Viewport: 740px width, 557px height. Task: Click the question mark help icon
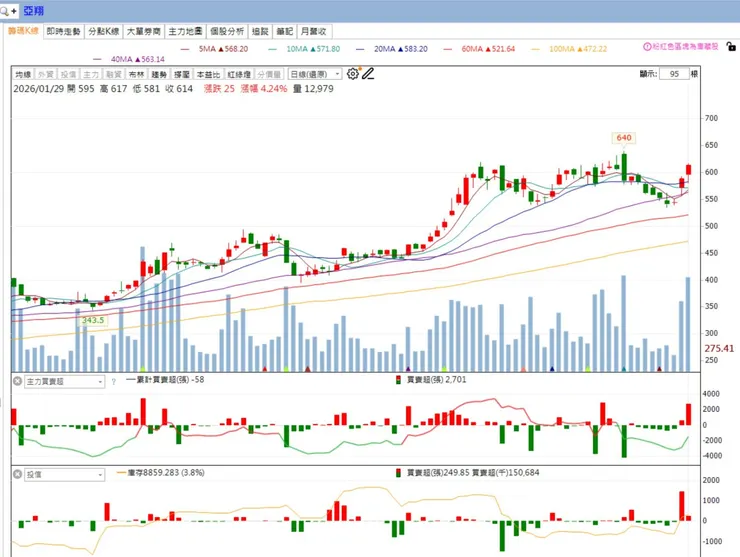[x=114, y=382]
